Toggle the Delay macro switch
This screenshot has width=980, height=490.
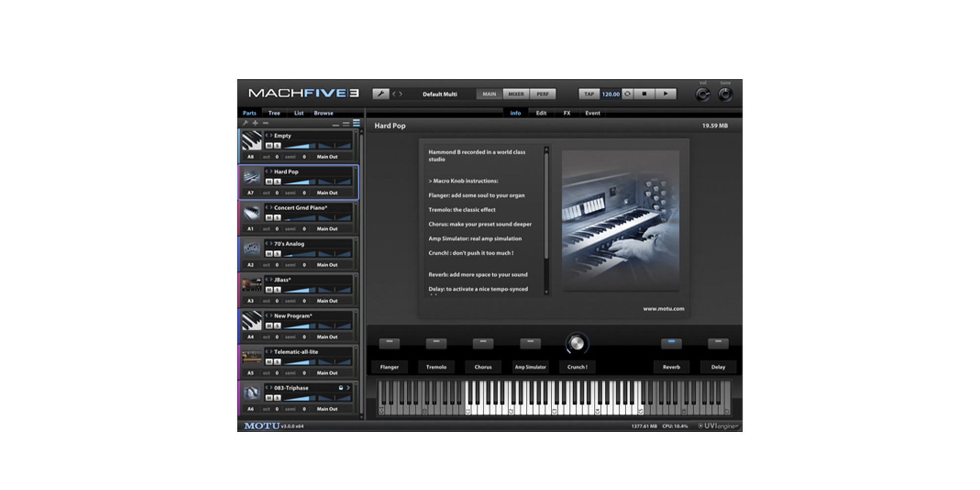[718, 343]
